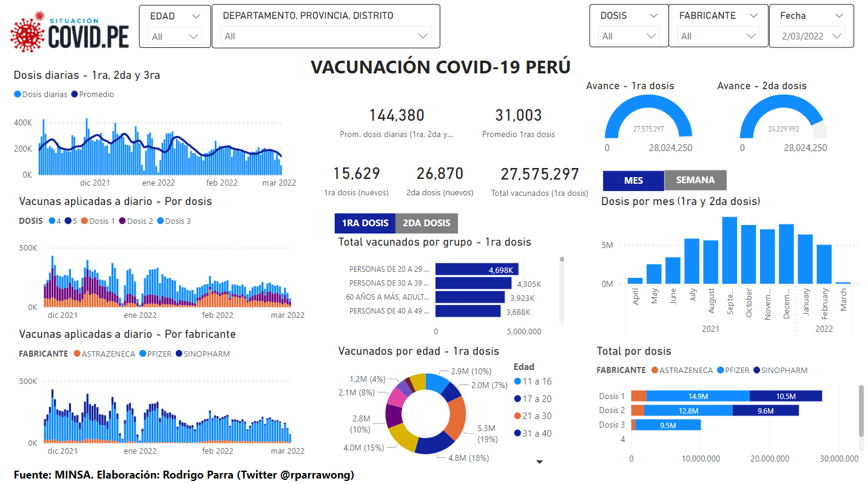Click PFIZER legend in Total por dosis
Viewport: 868px width, 484px height.
pos(733,371)
